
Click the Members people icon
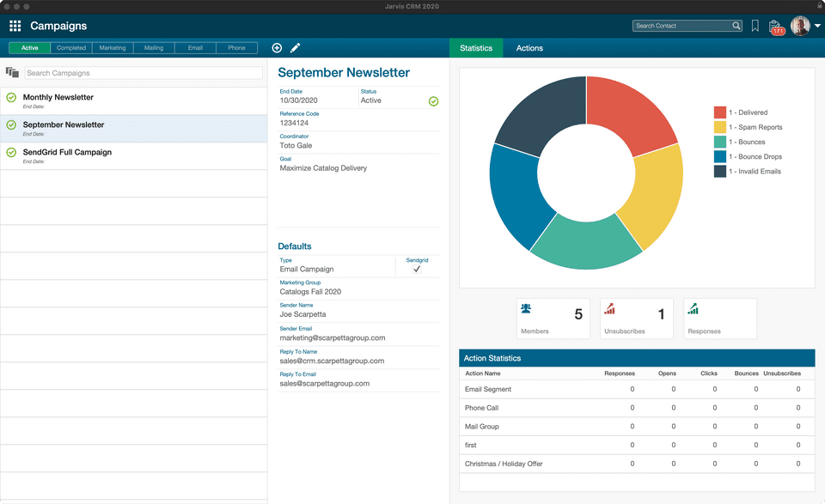[x=526, y=308]
